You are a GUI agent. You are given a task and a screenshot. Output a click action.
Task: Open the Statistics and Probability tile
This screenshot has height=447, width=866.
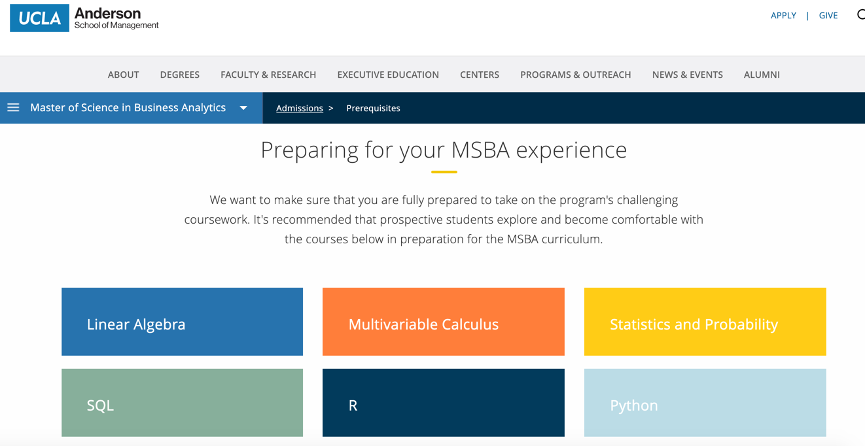tap(705, 322)
